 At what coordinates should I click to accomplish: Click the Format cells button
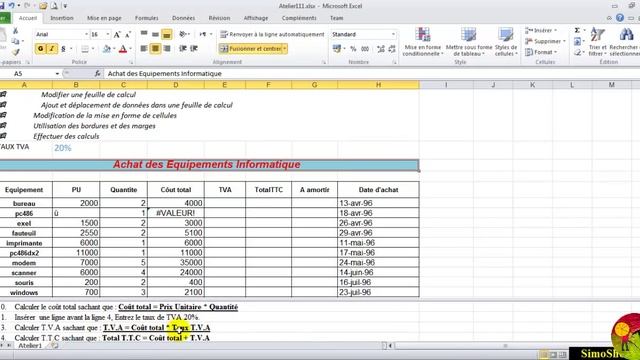(x=541, y=52)
